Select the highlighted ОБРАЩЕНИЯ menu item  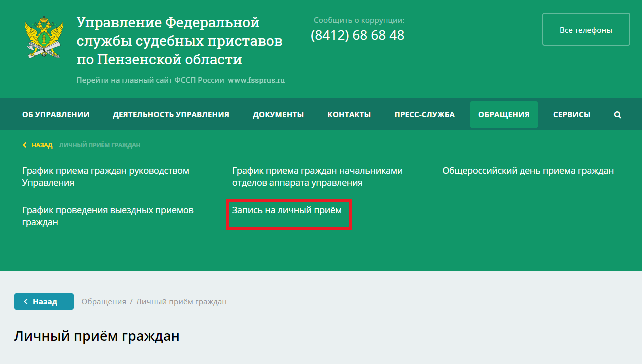[x=504, y=115]
